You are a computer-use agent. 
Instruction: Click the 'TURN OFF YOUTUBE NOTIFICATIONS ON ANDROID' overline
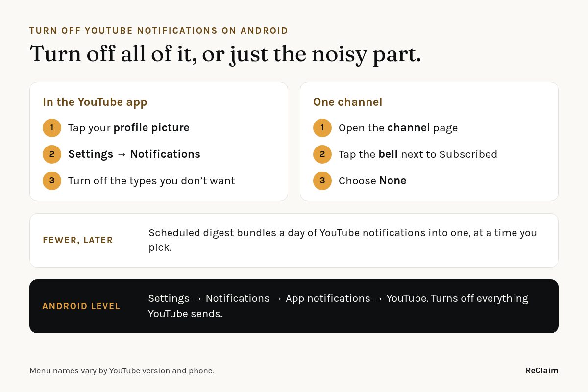[x=159, y=31]
